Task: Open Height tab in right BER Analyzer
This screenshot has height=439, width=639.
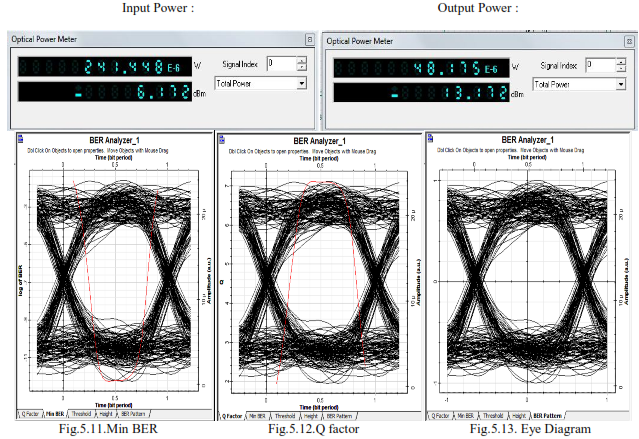Action: pyautogui.click(x=518, y=415)
